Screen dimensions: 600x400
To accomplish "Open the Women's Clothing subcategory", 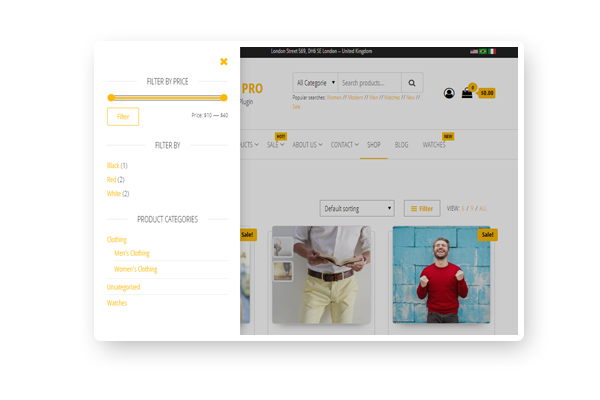I will (135, 269).
